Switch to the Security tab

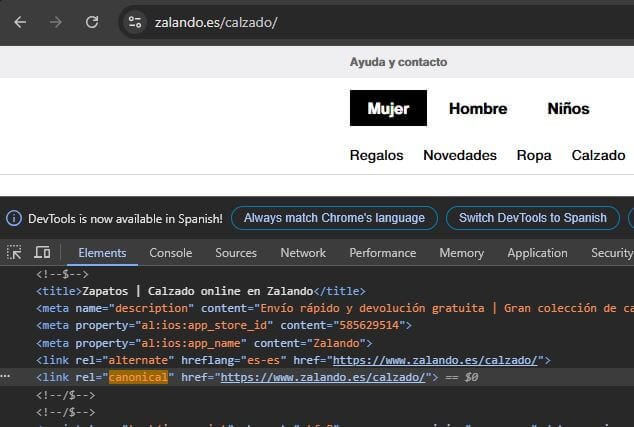coord(612,253)
